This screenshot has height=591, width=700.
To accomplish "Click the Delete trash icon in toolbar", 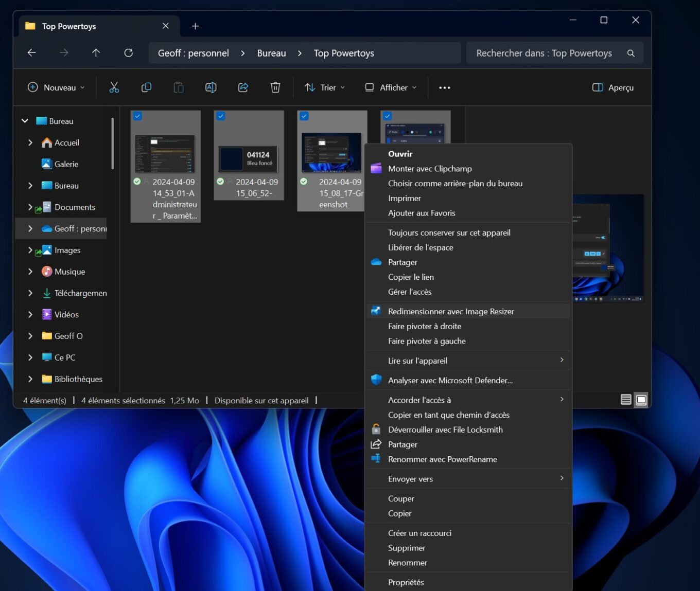I will point(275,87).
